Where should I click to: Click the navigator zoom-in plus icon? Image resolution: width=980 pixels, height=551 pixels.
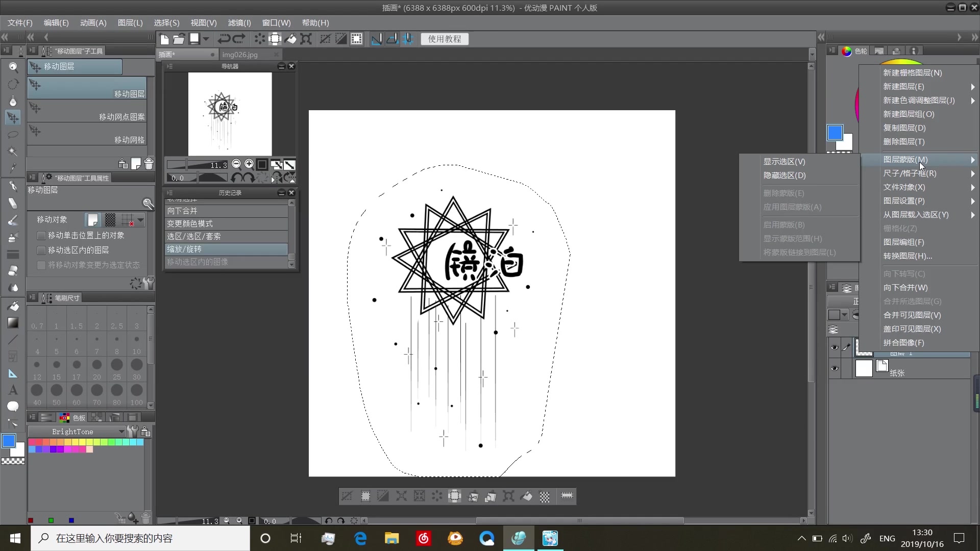point(249,164)
